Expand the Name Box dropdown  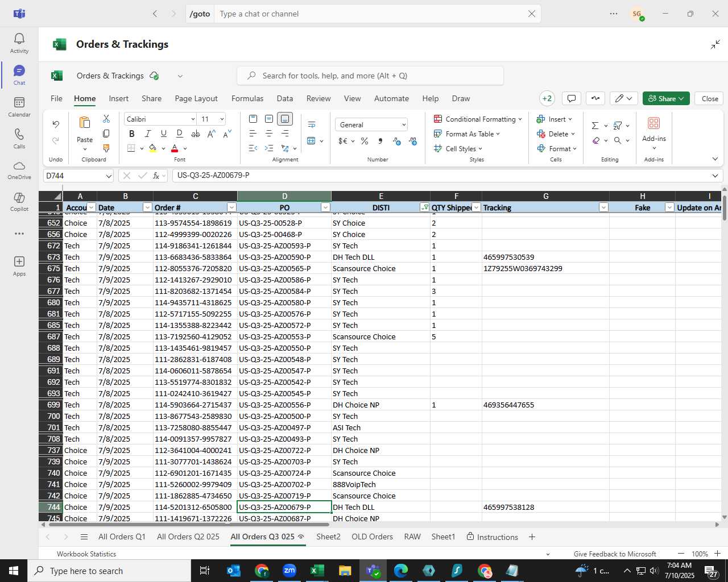(109, 176)
